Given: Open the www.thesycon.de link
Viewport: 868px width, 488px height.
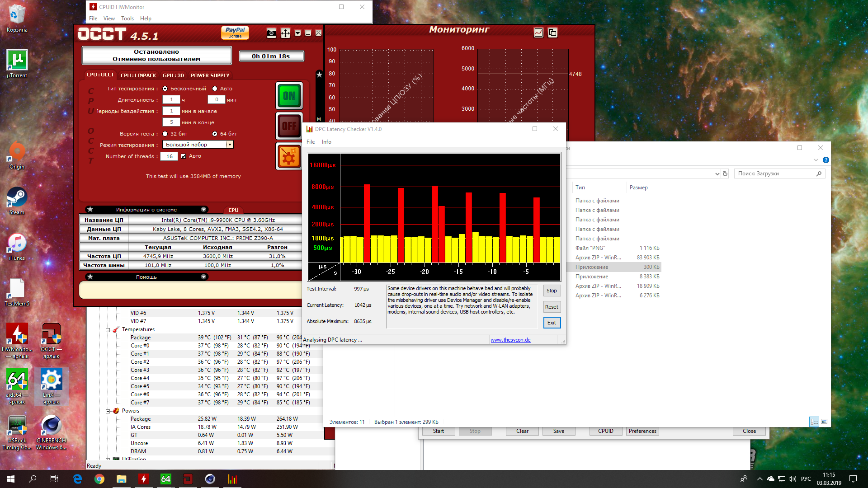Looking at the screenshot, I should click(510, 340).
